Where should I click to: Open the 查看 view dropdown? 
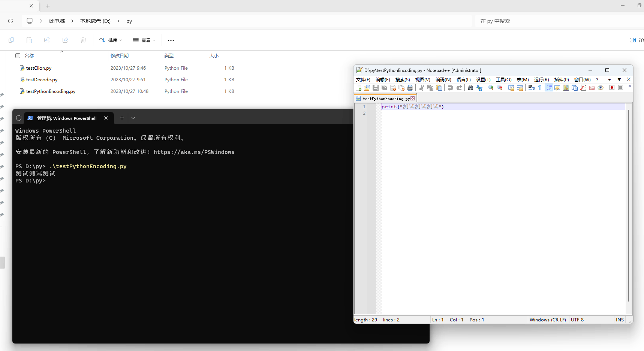point(144,40)
